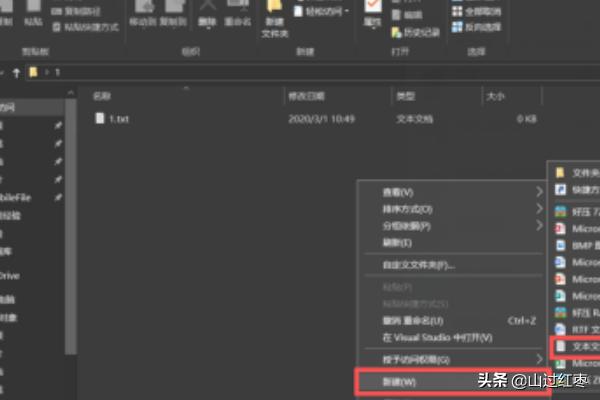Click the 1.txt file icon
This screenshot has height=400, width=600.
[x=99, y=118]
